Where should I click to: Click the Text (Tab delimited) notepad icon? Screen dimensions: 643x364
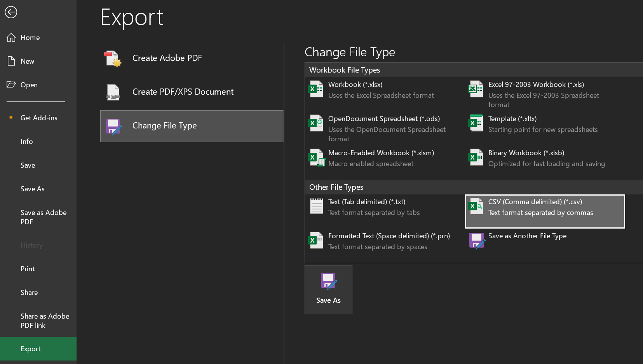point(316,206)
